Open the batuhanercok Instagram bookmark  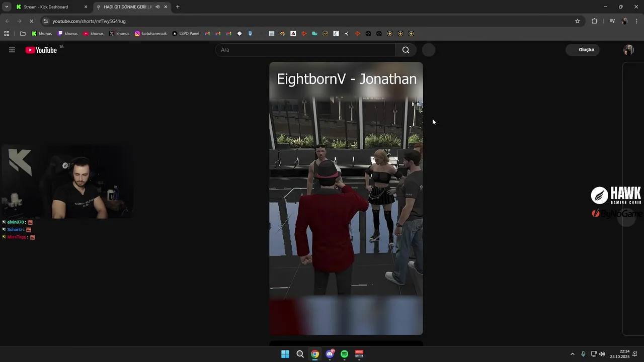151,34
